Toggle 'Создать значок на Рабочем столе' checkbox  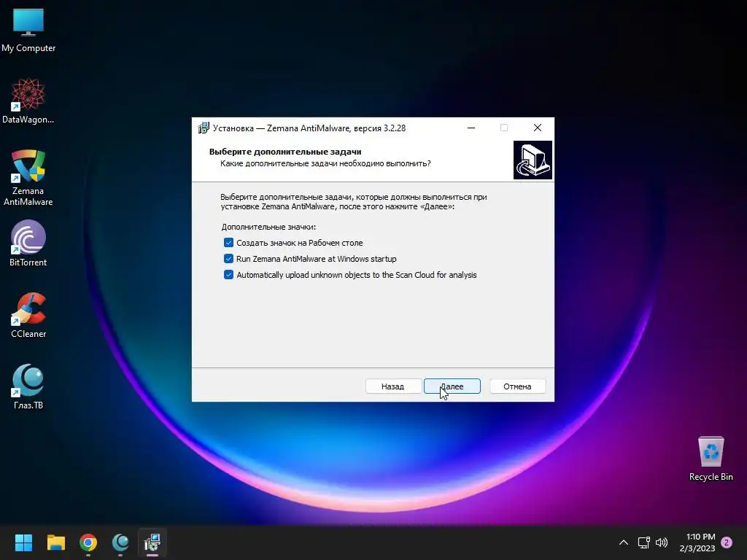tap(228, 243)
